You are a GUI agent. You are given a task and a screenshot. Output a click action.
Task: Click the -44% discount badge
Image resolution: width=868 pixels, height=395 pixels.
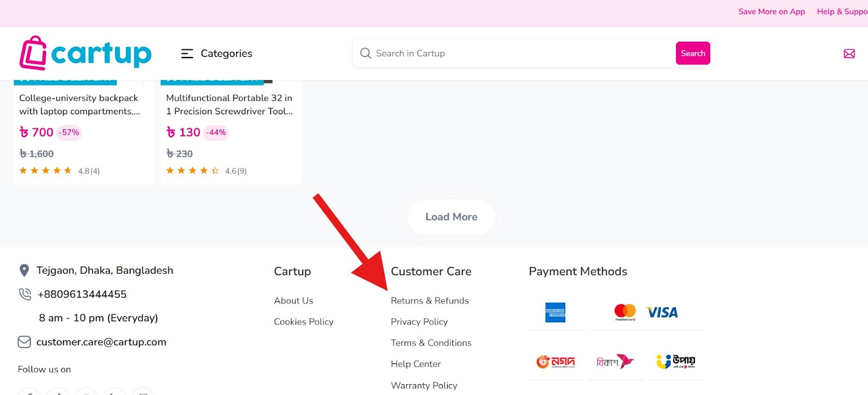pyautogui.click(x=216, y=132)
